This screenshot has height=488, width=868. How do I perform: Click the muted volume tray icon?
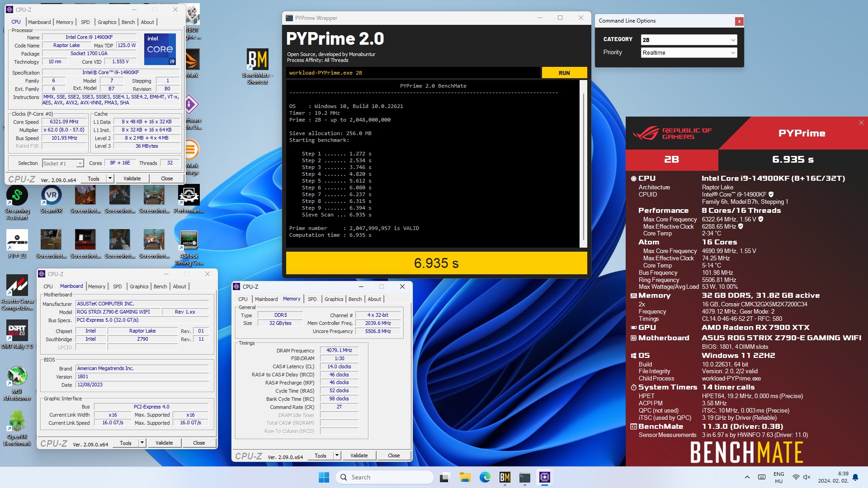pos(807,477)
